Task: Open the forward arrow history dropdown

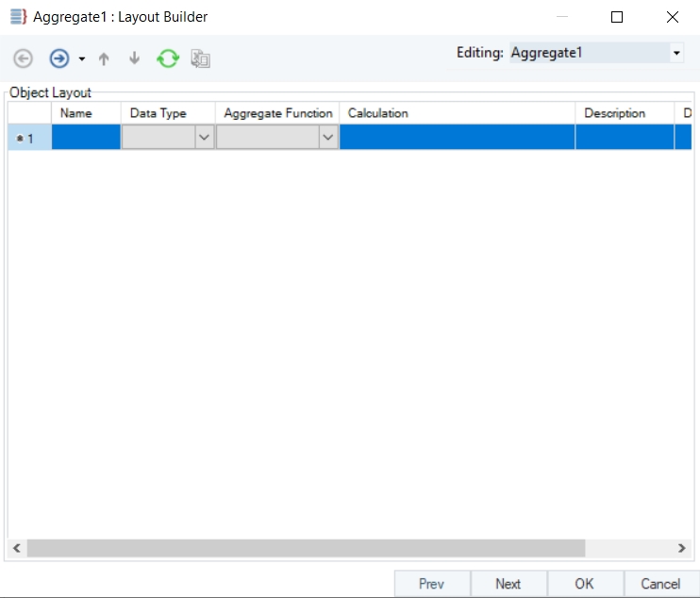Action: [82, 59]
